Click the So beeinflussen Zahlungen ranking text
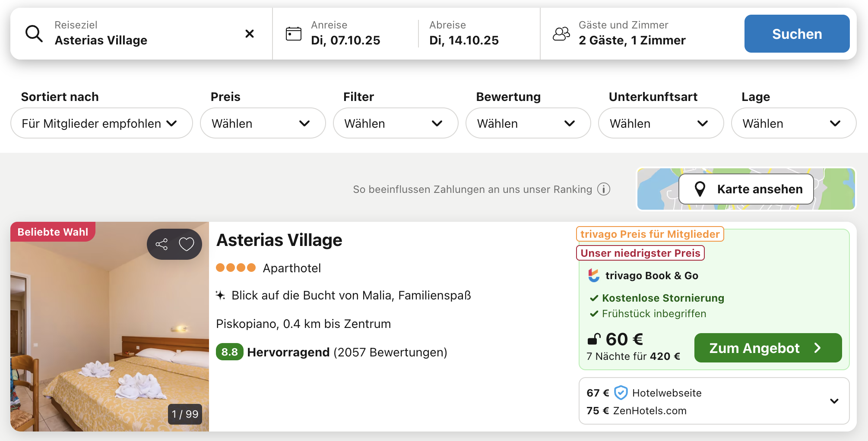The image size is (868, 441). (472, 189)
